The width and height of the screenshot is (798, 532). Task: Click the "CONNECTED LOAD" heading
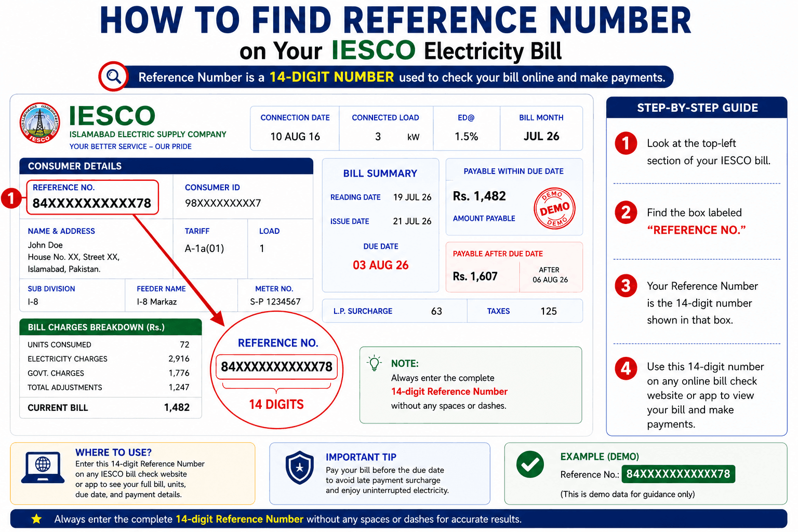pos(385,118)
